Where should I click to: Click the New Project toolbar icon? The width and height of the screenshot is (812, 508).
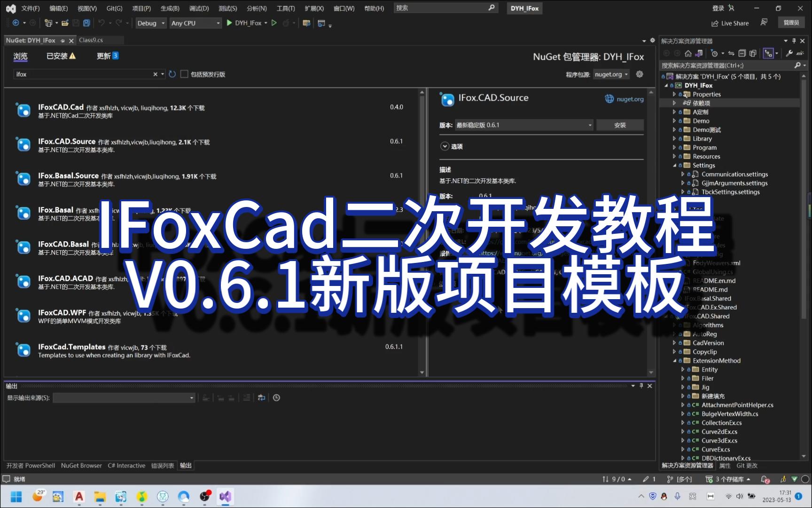(48, 23)
